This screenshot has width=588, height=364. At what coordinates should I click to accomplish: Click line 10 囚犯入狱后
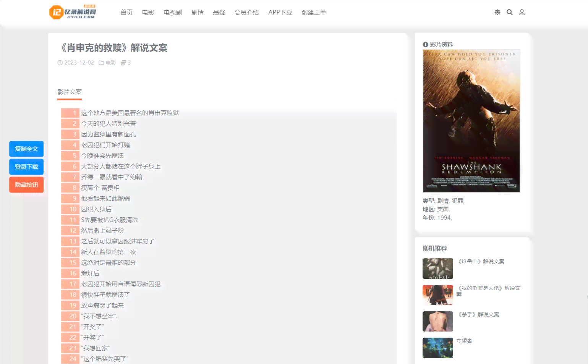pyautogui.click(x=96, y=209)
